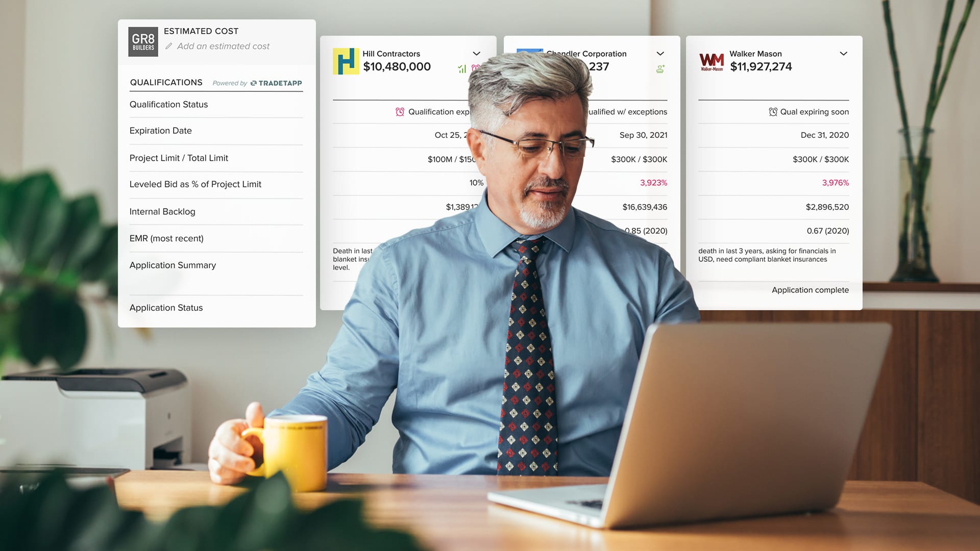Expand the Chandler Corporation dropdown chevron
The image size is (980, 551).
click(x=661, y=54)
